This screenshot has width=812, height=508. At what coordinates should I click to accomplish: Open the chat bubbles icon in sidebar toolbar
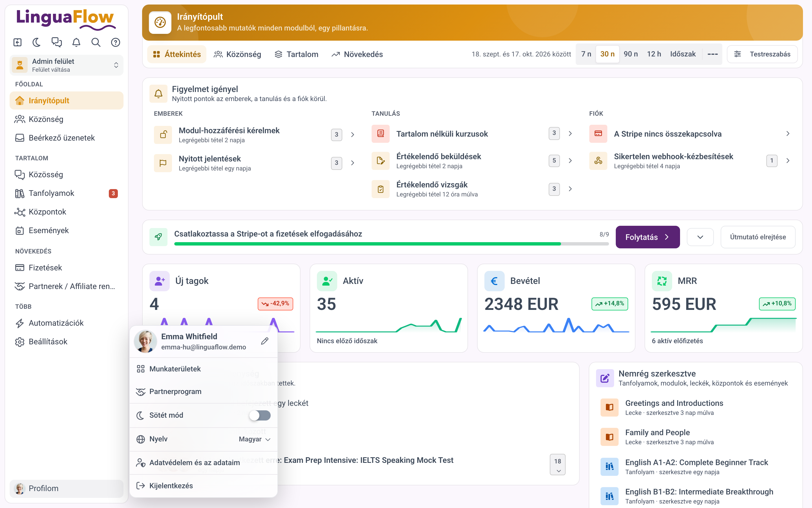[x=56, y=42]
